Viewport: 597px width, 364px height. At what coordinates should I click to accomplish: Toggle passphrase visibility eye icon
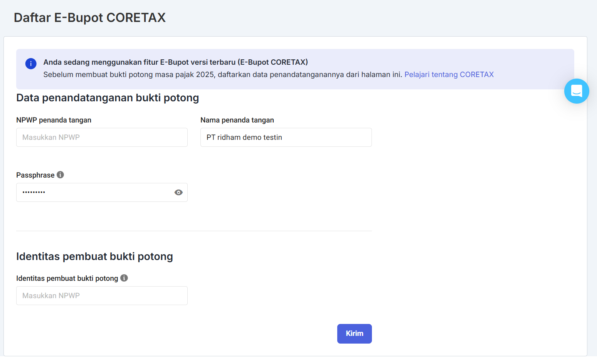(178, 192)
